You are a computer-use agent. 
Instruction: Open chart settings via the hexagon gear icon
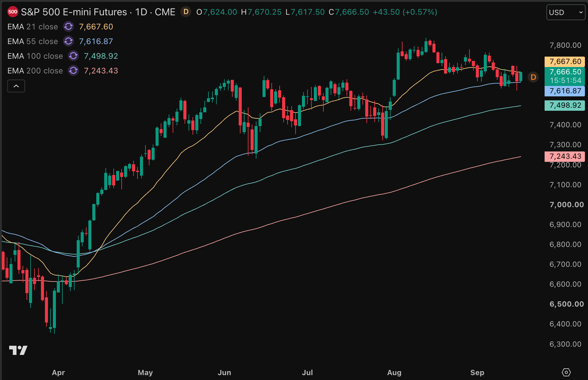(x=566, y=372)
